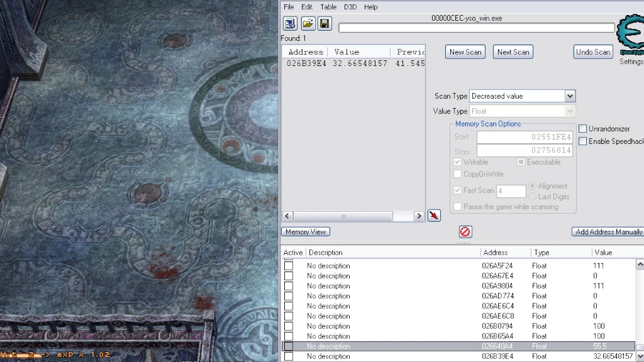Image resolution: width=644 pixels, height=362 pixels.
Task: Expand the Scan Type dropdown
Action: pos(570,96)
